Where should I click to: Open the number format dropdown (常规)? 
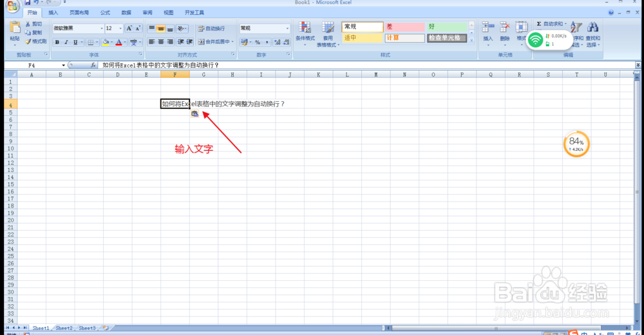(x=287, y=28)
